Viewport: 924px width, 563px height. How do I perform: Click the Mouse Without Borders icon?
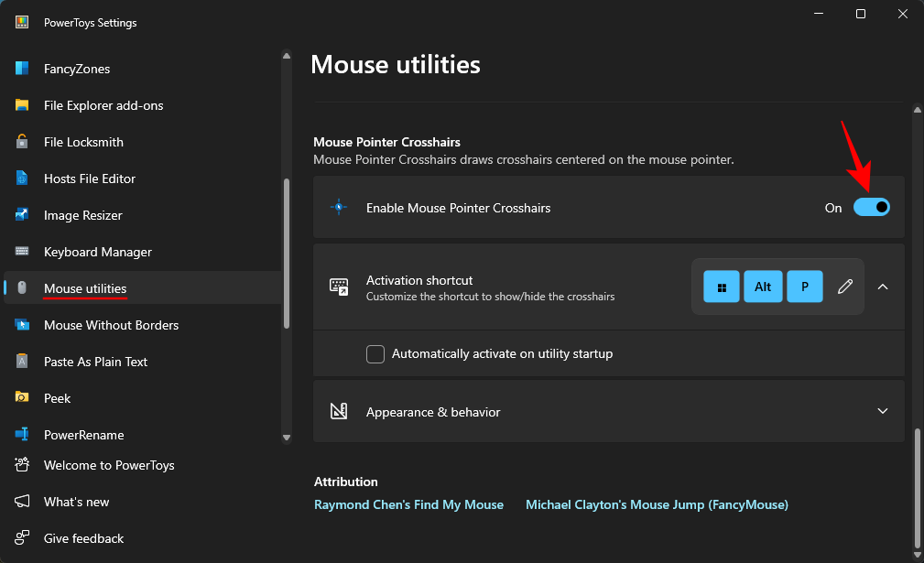point(22,324)
